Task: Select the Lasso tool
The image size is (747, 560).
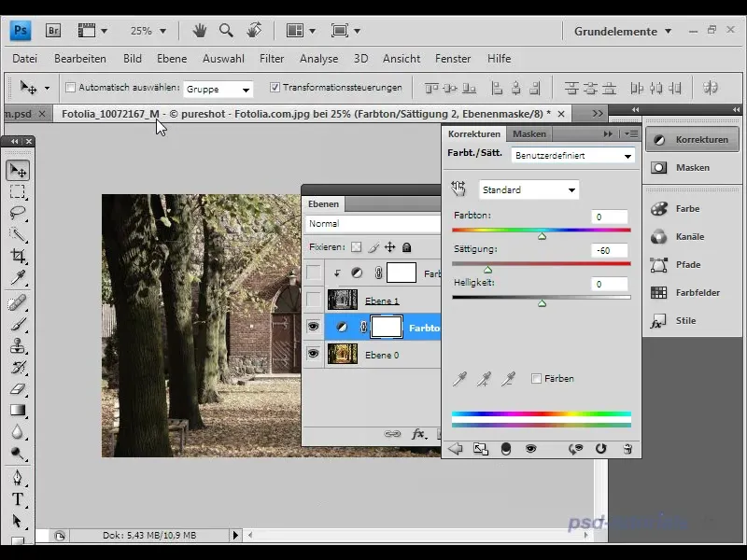Action: [18, 213]
